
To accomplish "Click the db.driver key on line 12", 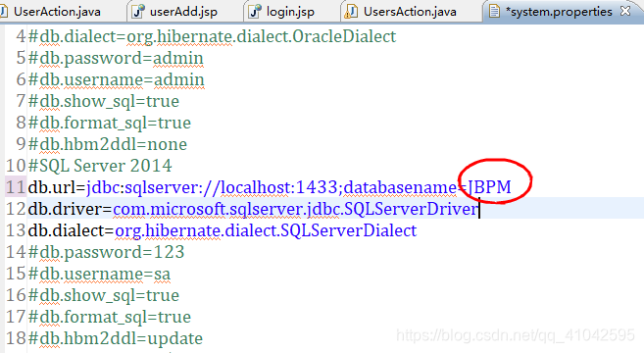I will tap(66, 209).
